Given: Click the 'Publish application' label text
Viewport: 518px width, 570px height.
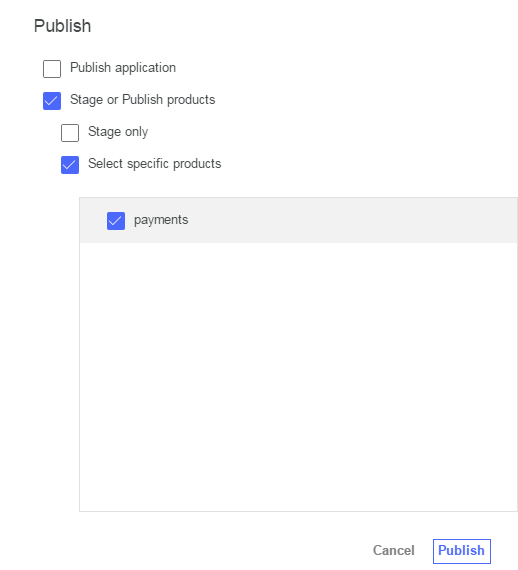Looking at the screenshot, I should pos(123,68).
